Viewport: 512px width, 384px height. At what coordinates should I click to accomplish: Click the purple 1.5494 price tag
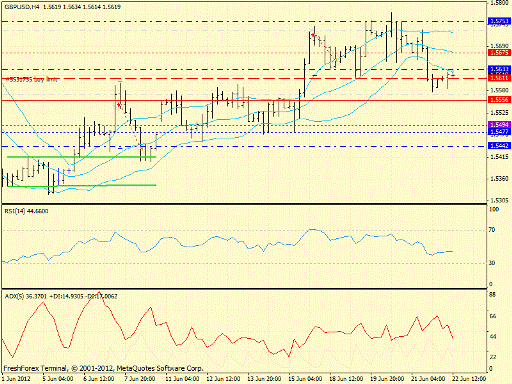[x=499, y=124]
